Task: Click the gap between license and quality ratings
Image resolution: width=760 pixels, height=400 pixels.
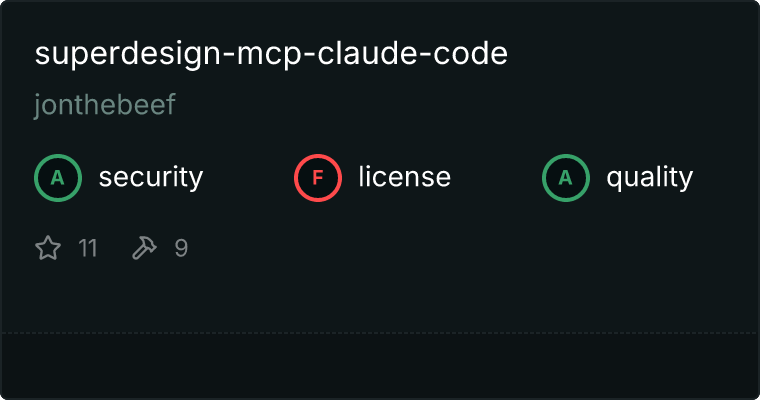Action: [x=496, y=178]
